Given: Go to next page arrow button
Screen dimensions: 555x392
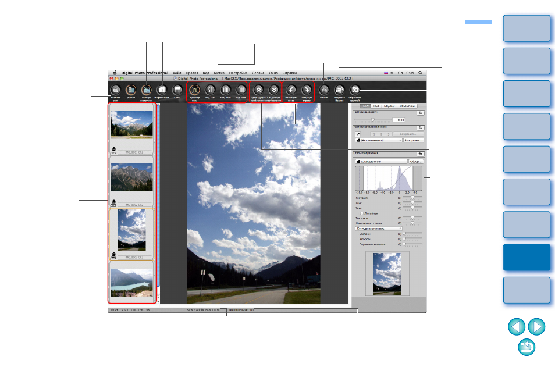Looking at the screenshot, I should click(536, 326).
